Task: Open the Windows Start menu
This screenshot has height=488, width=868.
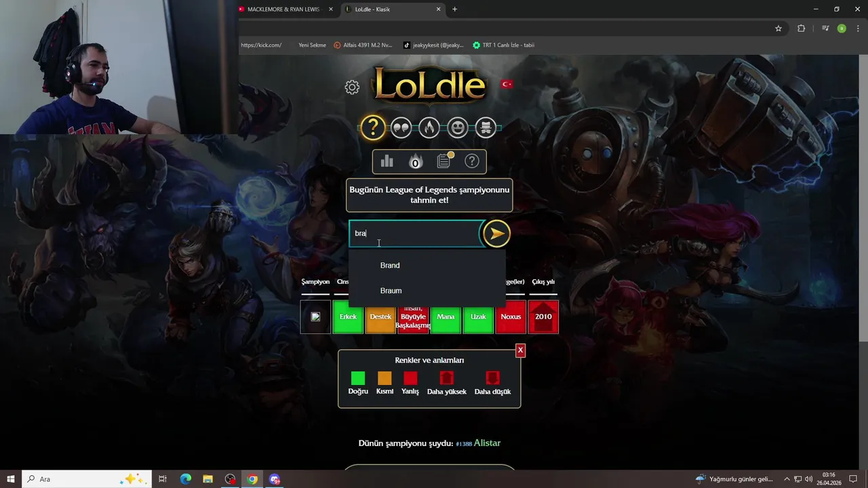Action: coord(11,479)
